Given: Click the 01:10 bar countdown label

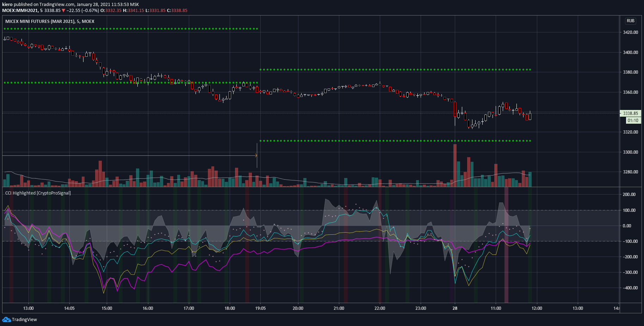Looking at the screenshot, I should [633, 121].
